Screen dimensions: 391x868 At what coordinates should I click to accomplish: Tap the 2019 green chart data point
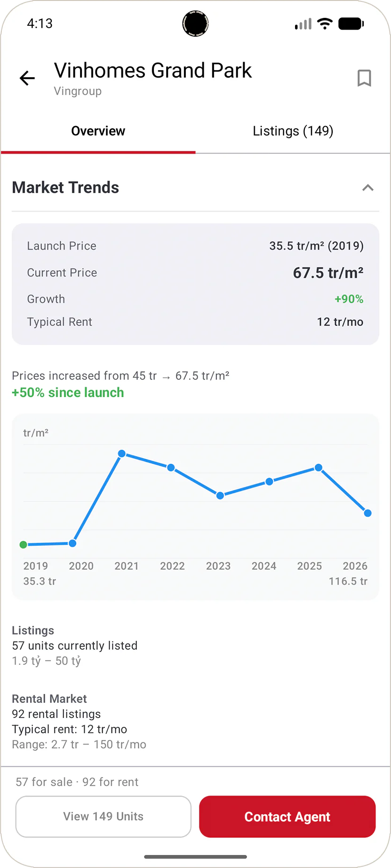coord(24,545)
